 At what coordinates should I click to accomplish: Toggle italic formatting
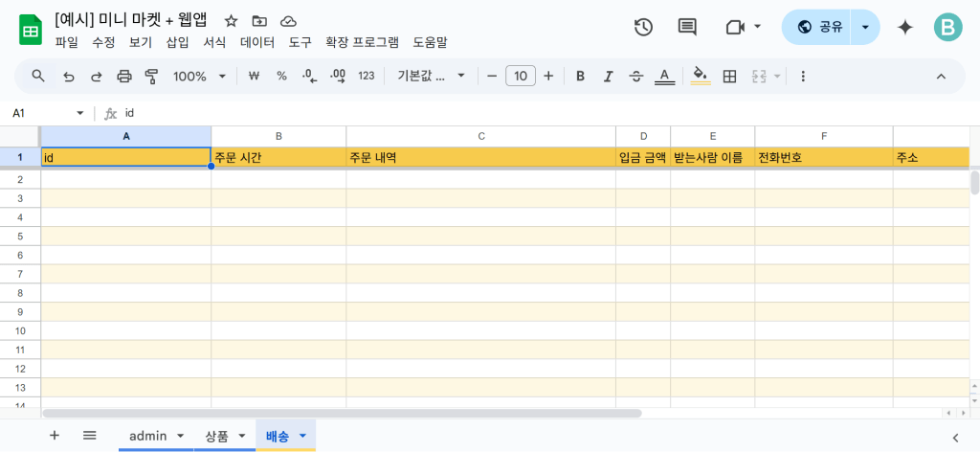608,76
